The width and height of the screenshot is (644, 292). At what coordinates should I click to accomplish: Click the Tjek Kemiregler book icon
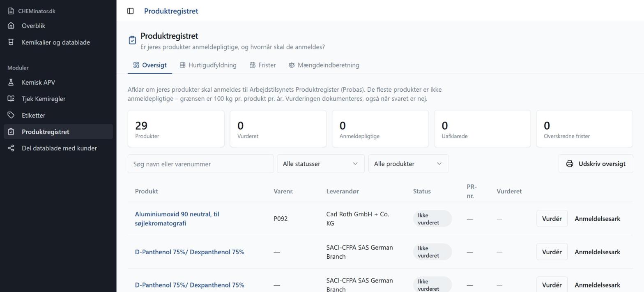[x=11, y=99]
